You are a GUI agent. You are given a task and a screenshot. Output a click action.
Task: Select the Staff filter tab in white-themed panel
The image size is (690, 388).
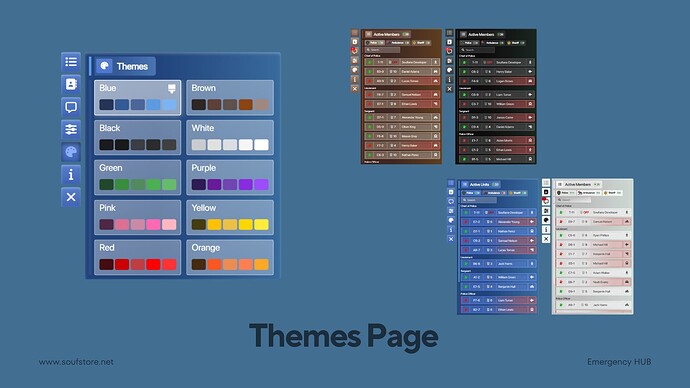tap(613, 193)
